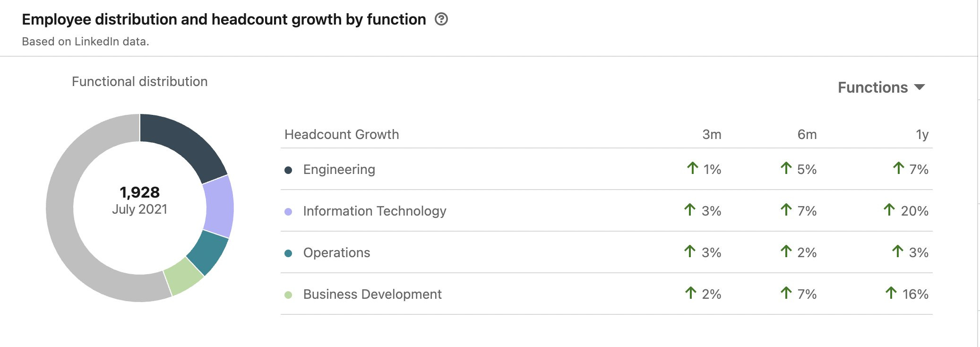Image resolution: width=980 pixels, height=347 pixels.
Task: Click the Engineering row label
Action: click(x=339, y=170)
